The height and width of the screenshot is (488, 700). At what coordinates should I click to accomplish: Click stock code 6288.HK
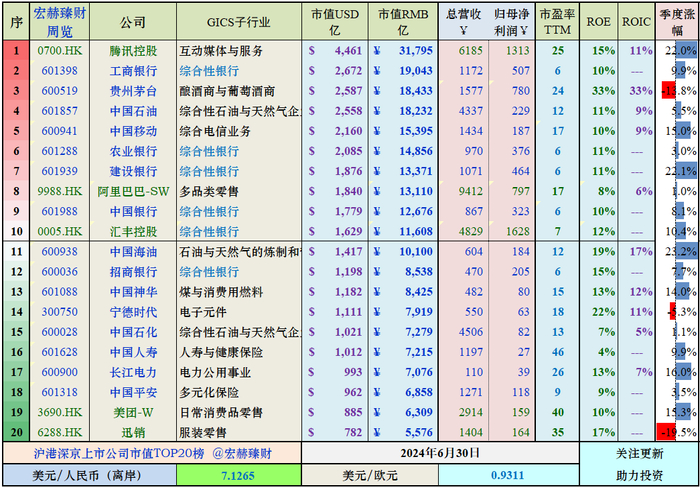coord(59,433)
